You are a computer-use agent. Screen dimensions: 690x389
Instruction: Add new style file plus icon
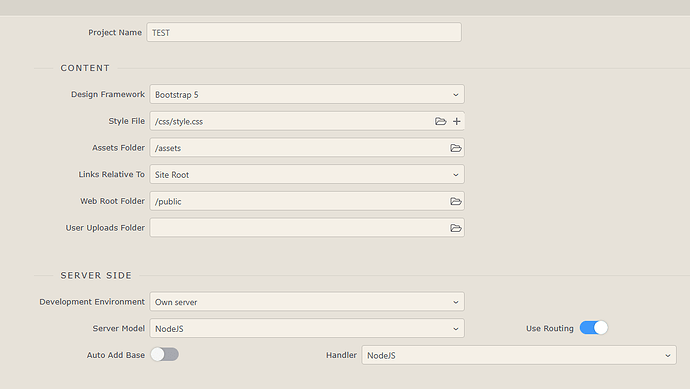tap(456, 121)
